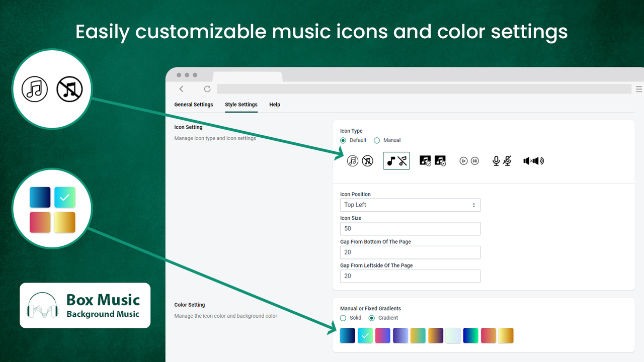Select the Gradient color option

[372, 318]
